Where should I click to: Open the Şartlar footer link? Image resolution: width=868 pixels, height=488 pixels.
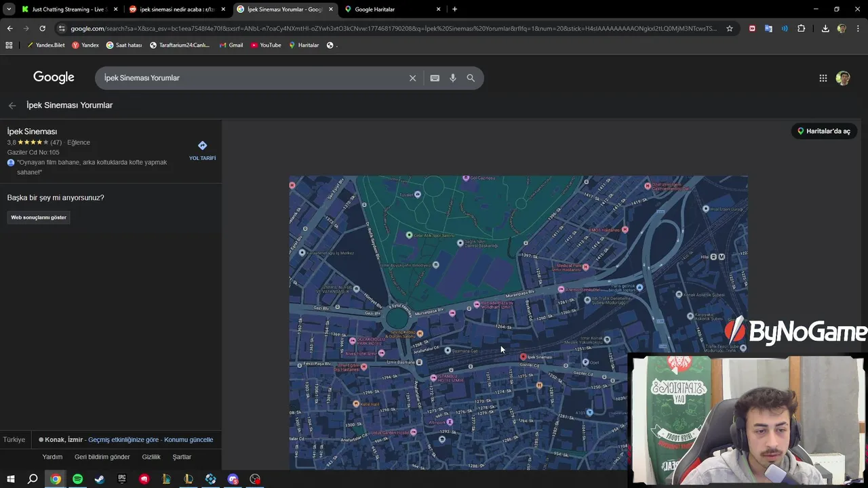point(182,457)
